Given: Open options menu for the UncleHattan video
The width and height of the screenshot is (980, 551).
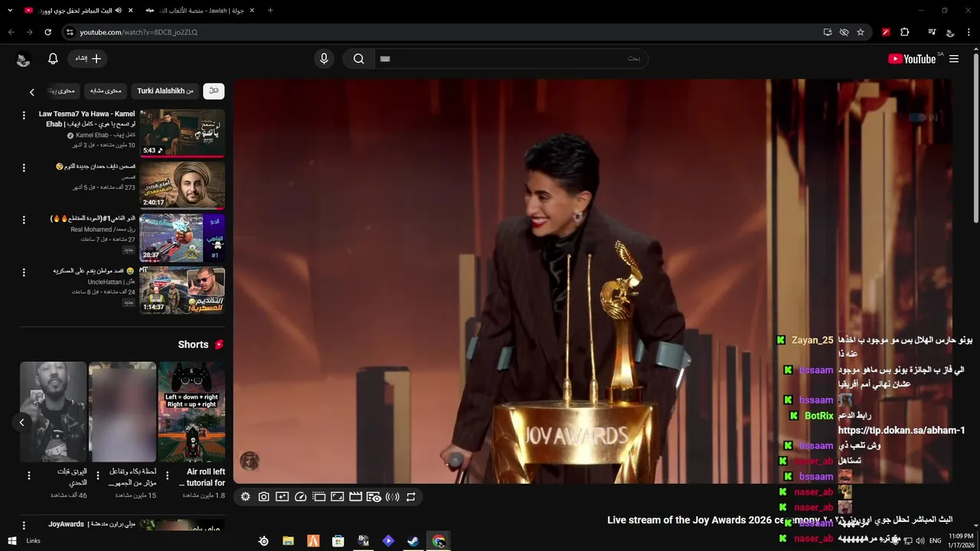Looking at the screenshot, I should (x=24, y=272).
